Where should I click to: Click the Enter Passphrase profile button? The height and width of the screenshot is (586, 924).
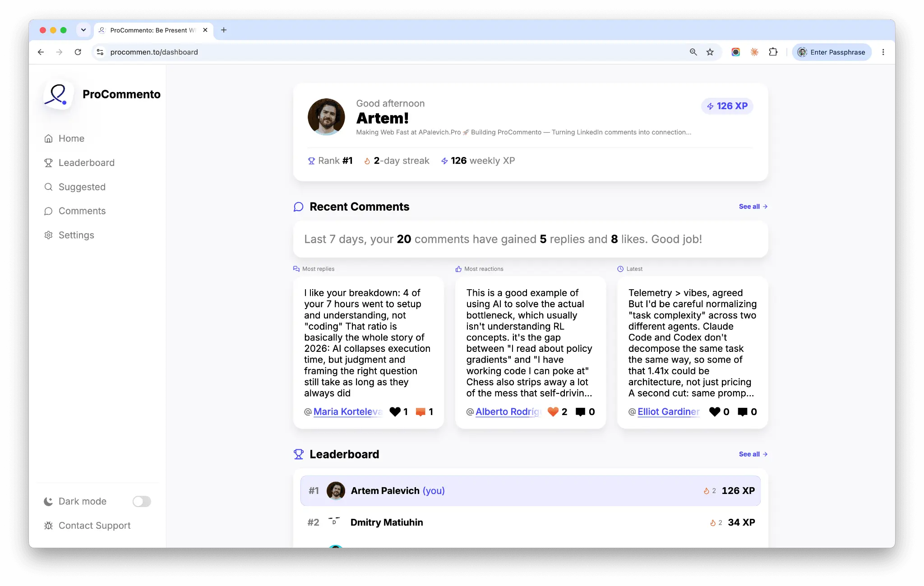(832, 52)
